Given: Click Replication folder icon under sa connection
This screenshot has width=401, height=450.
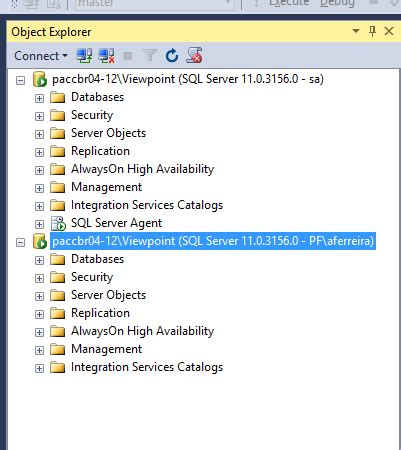Looking at the screenshot, I should tap(58, 151).
